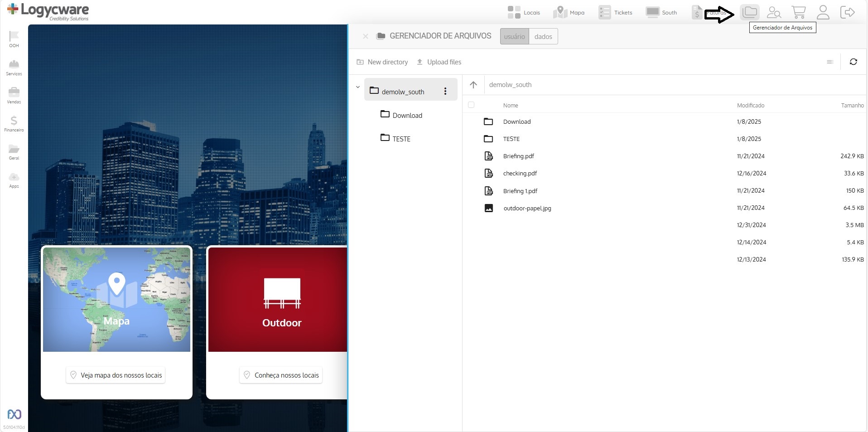Image resolution: width=868 pixels, height=432 pixels.
Task: Switch to the usuário tab
Action: coord(515,36)
